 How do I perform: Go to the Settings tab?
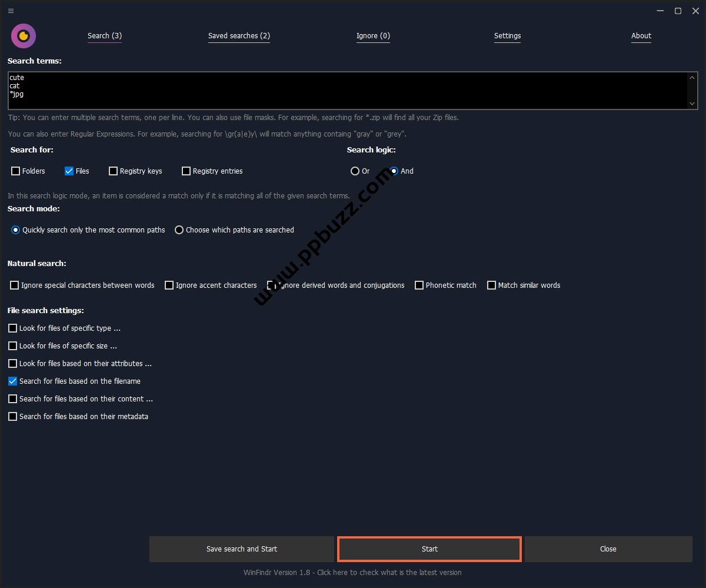tap(507, 36)
